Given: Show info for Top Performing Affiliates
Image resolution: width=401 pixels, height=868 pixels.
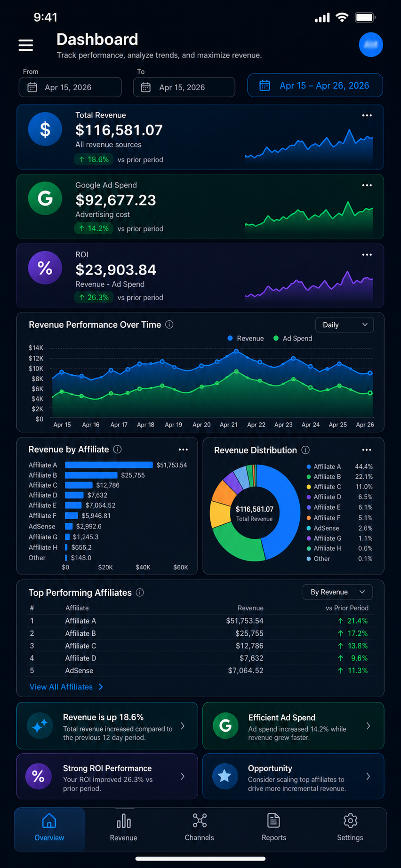Looking at the screenshot, I should click(x=140, y=592).
